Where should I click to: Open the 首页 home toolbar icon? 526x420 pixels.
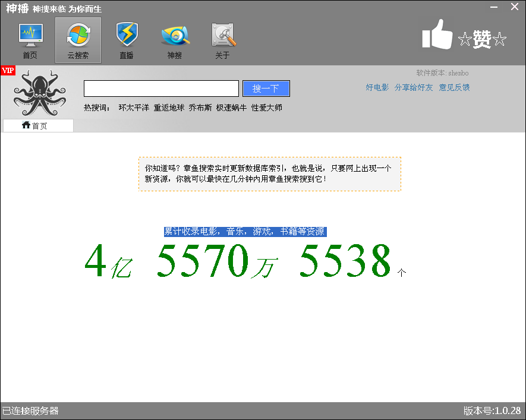30,40
